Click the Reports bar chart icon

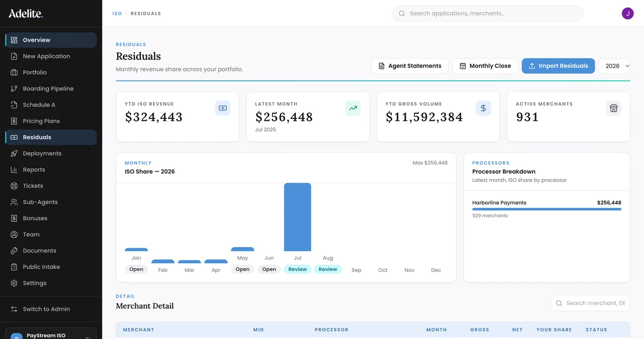click(x=14, y=170)
